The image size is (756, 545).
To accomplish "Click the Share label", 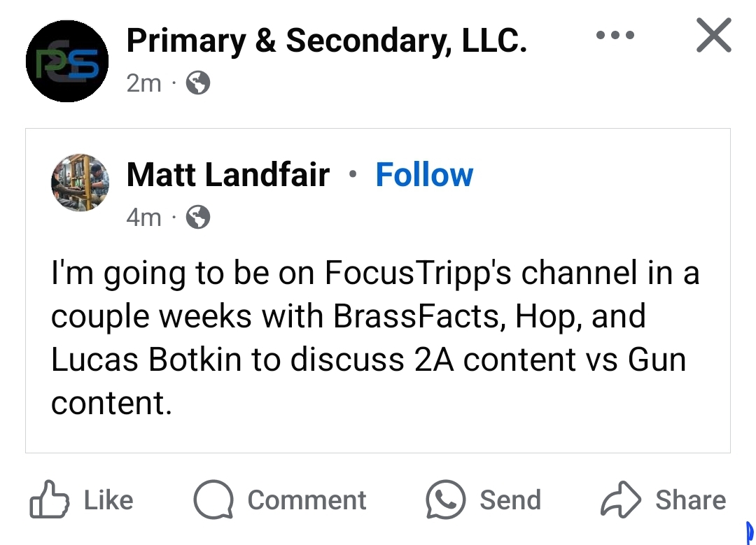I will coord(690,500).
